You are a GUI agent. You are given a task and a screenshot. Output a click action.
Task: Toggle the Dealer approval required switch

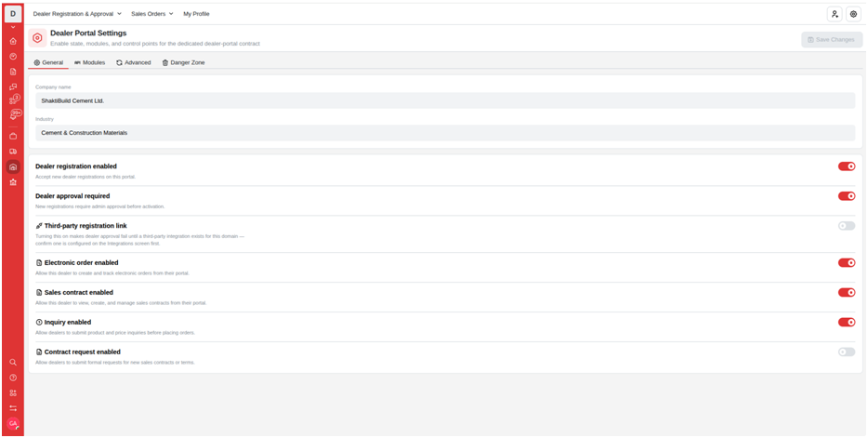pyautogui.click(x=847, y=196)
